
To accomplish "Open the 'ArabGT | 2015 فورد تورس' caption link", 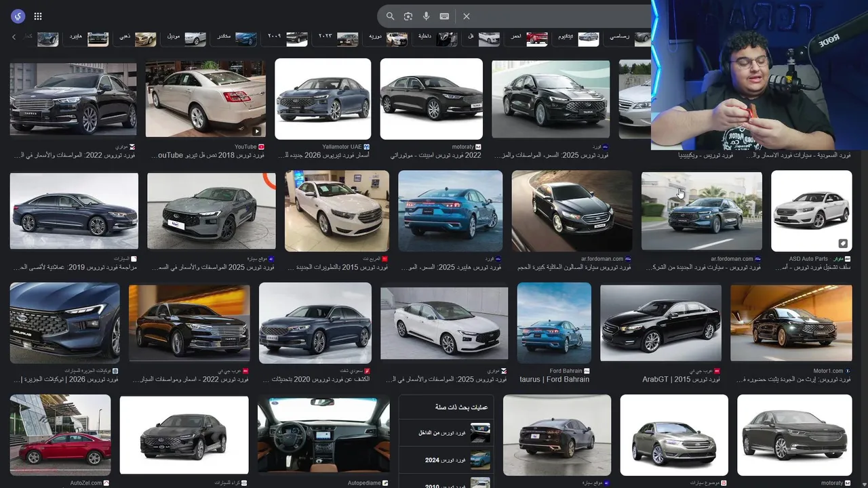I will [681, 380].
